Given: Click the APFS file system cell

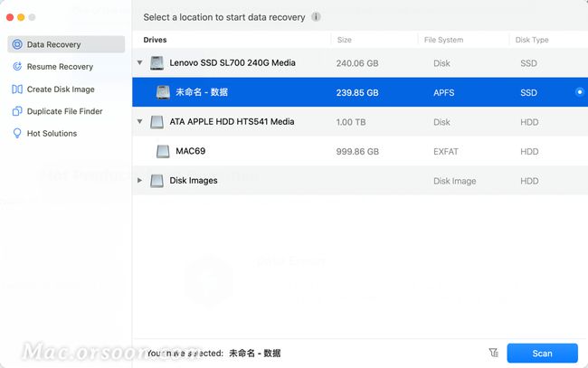Looking at the screenshot, I should click(x=443, y=92).
